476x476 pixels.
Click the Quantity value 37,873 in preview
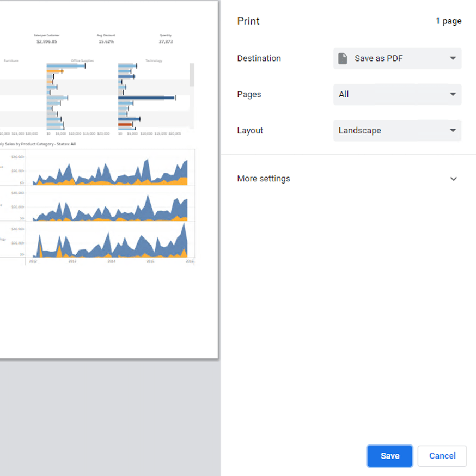pyautogui.click(x=166, y=41)
